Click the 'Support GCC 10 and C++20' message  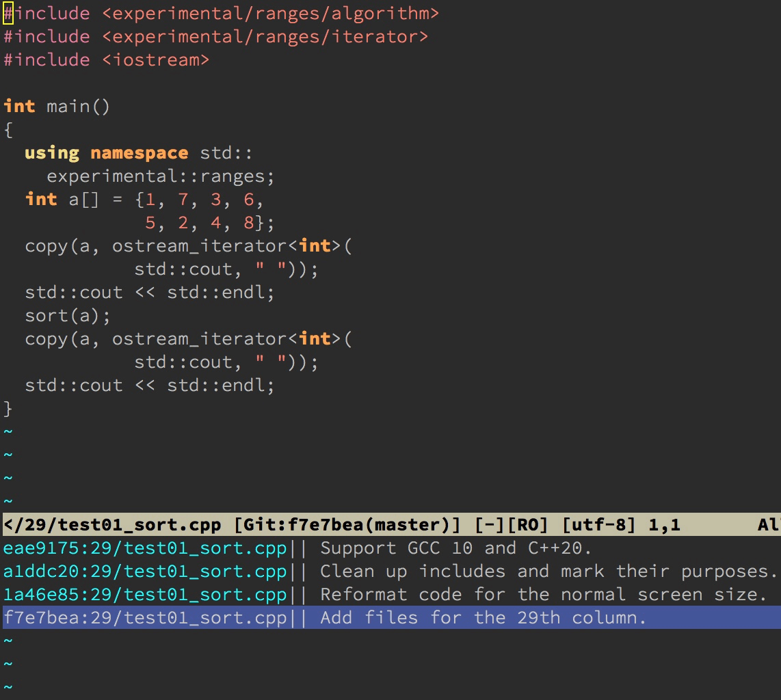[455, 548]
